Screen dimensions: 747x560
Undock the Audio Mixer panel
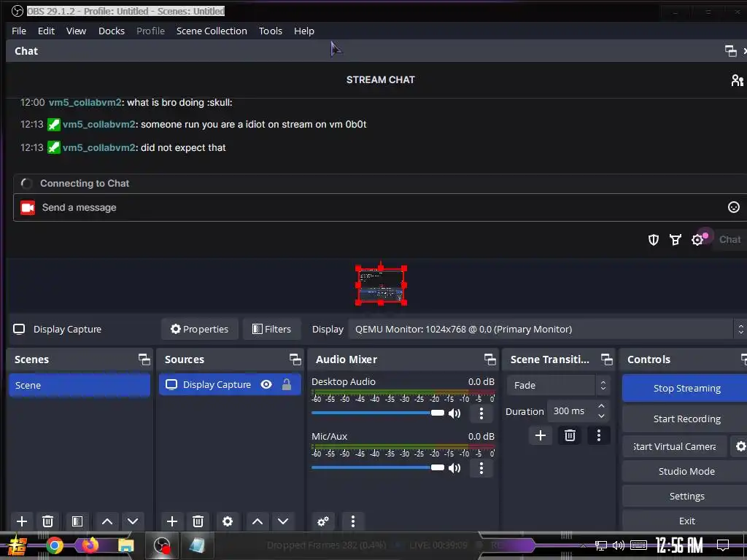click(489, 359)
